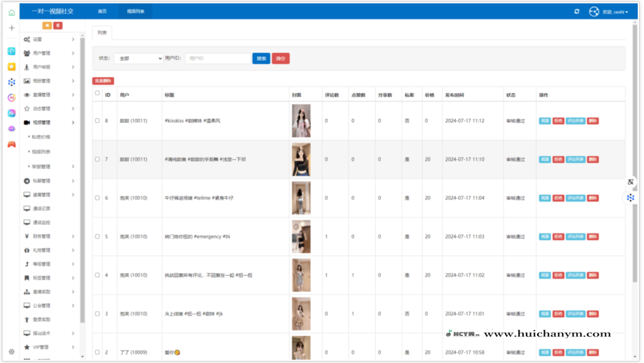Select 私密价格 in the sidebar submenu
This screenshot has width=644, height=363.
(x=42, y=137)
